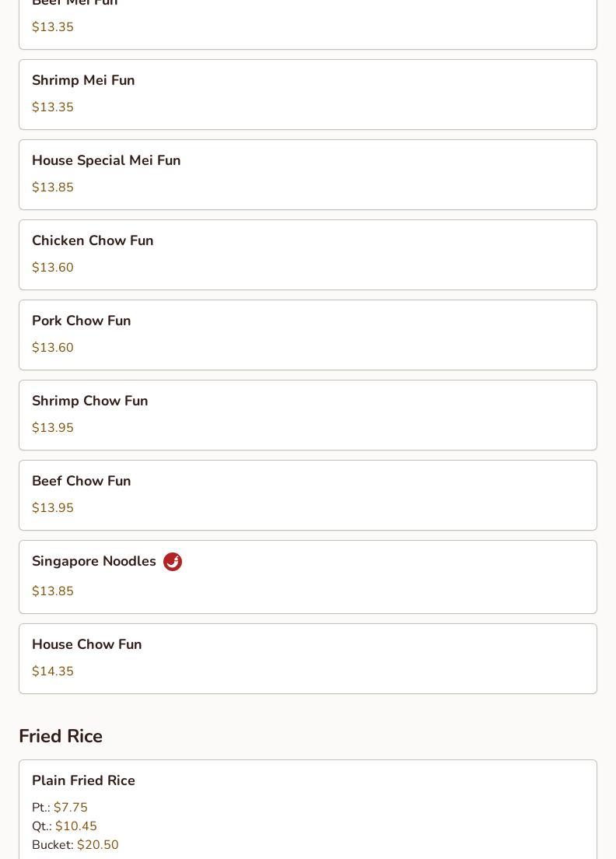
Task: Select the House Chow Fun card
Action: 308,658
